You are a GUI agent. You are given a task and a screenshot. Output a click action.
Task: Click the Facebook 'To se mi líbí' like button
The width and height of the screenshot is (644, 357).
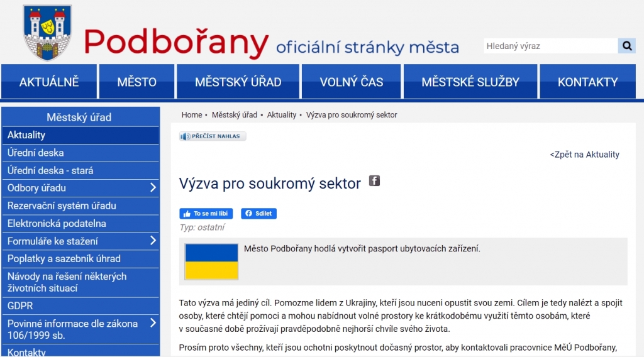click(x=206, y=214)
